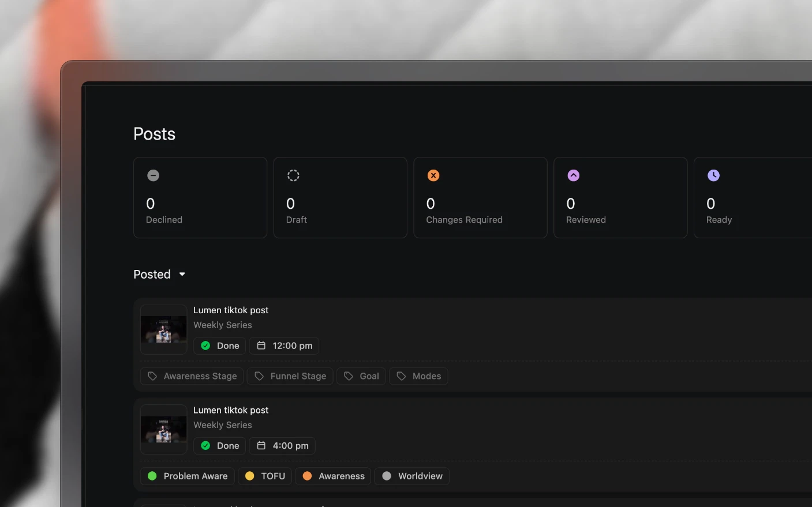Click calendar icon beside 4:00 pm
Viewport: 812px width, 507px height.
coord(261,445)
